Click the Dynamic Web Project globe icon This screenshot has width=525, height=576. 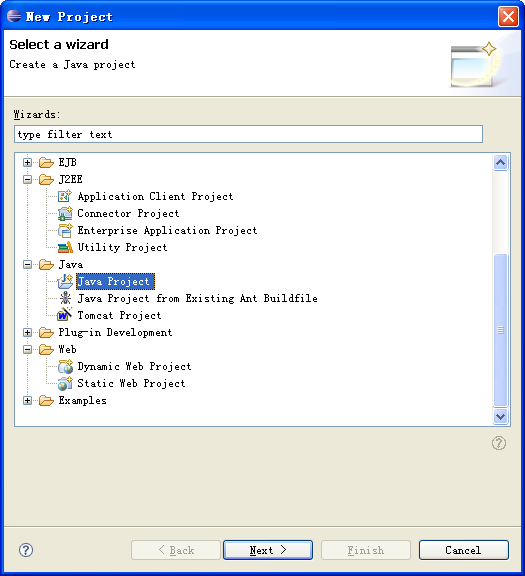[65, 366]
